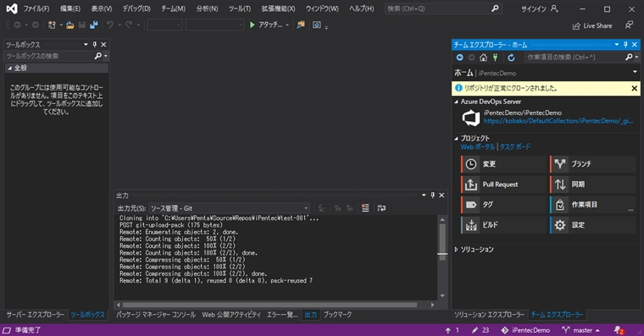Open the master branch selector in status bar
This screenshot has height=336, width=644.
pos(580,330)
